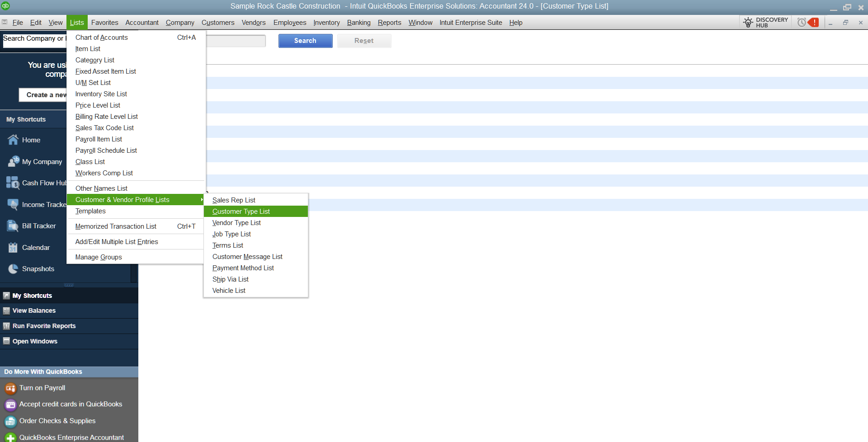Choose Payroll Schedule List

[x=136, y=150]
